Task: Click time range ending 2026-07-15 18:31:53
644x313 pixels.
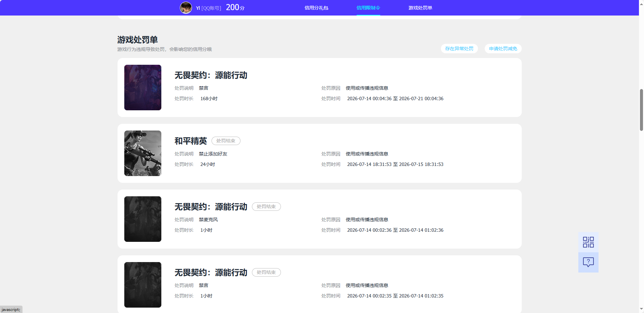Action: click(395, 164)
